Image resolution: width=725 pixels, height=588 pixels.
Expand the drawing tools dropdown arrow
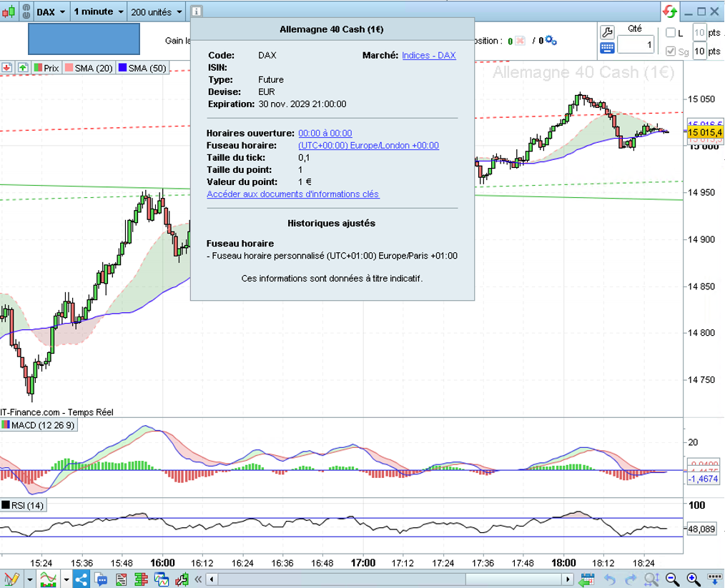[x=29, y=579]
